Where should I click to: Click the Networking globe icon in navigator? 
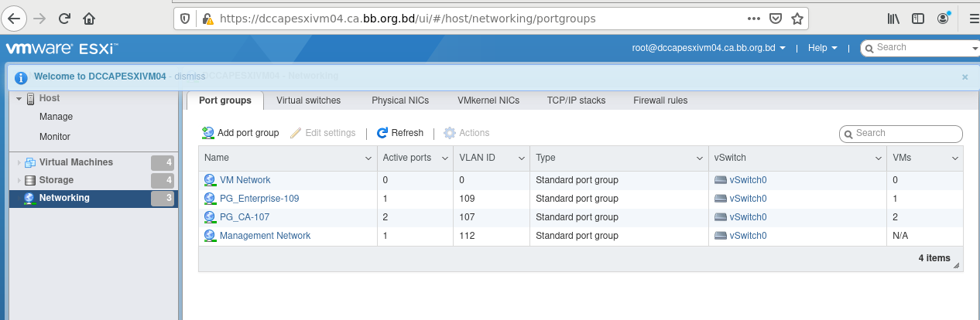29,198
